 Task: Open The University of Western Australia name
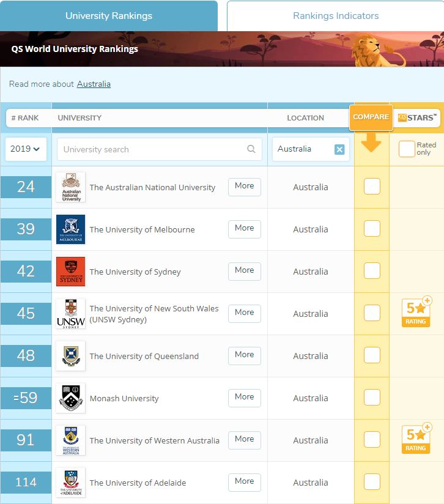[154, 440]
